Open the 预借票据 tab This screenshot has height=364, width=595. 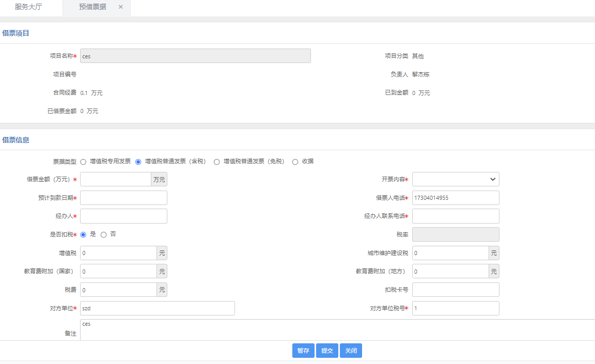pos(92,7)
